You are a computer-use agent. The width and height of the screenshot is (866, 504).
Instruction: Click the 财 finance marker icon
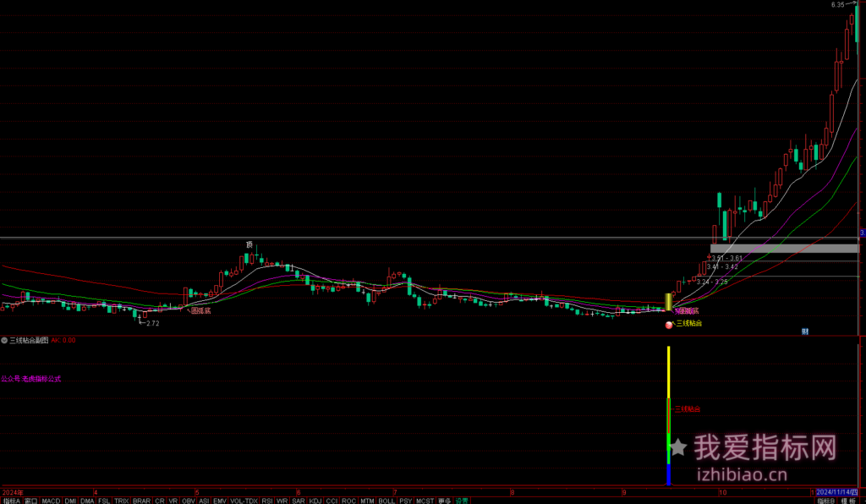coord(805,331)
